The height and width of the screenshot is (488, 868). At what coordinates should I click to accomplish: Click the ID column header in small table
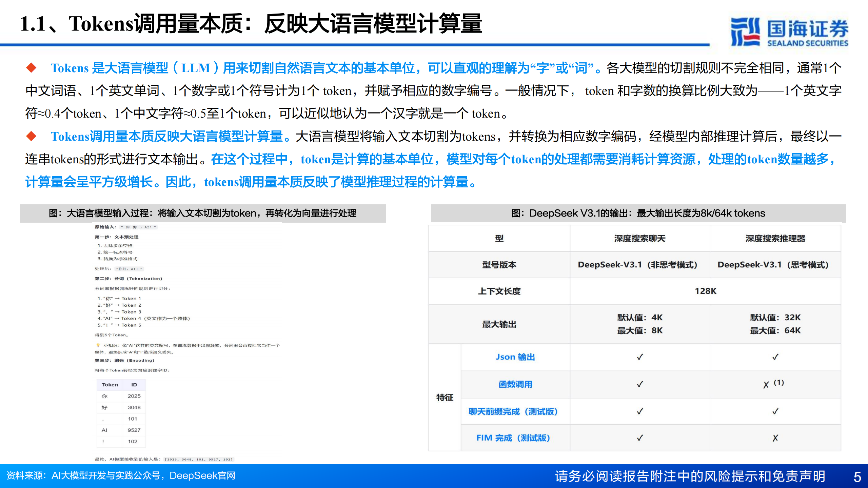(x=134, y=385)
